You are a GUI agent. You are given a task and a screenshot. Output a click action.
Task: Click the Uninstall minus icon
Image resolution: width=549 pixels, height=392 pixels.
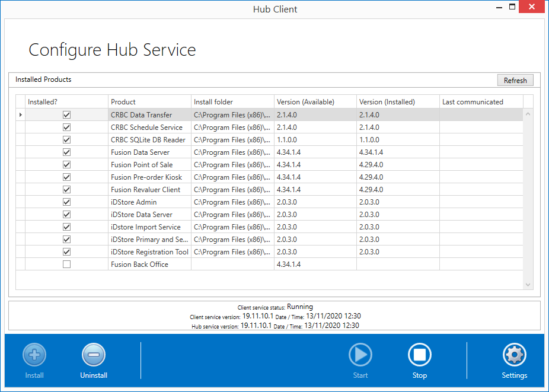[94, 355]
